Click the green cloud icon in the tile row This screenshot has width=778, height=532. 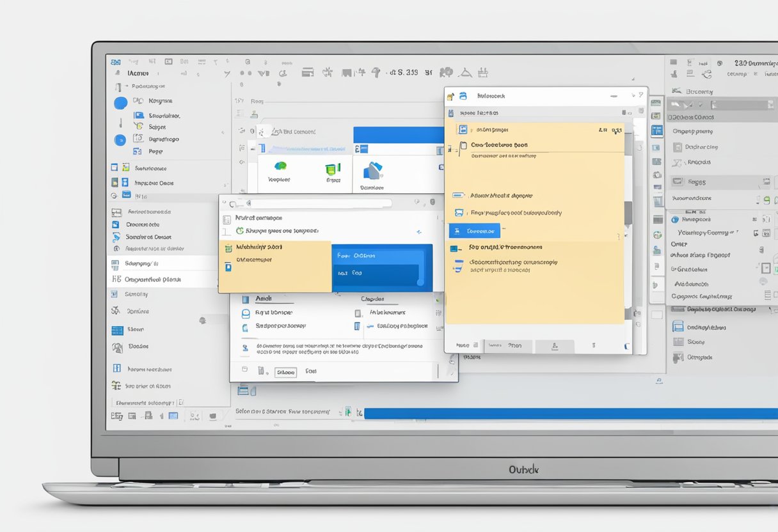279,168
